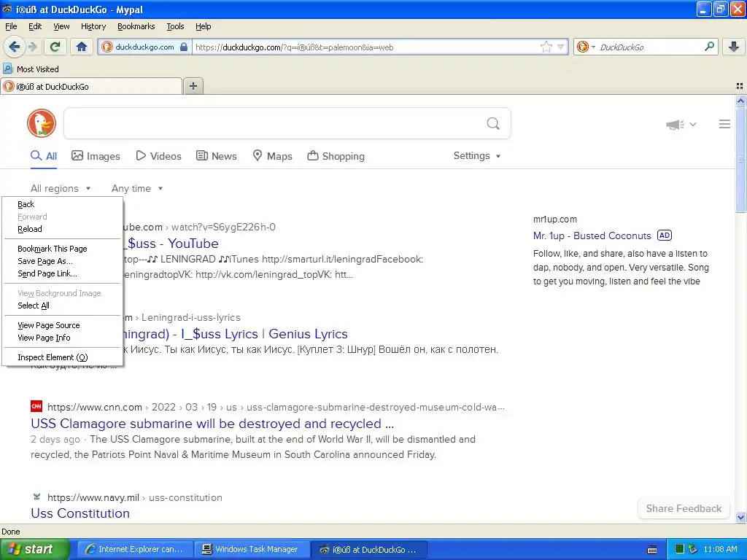The width and height of the screenshot is (747, 560).
Task: Switch to the Shopping search tab
Action: click(x=336, y=156)
